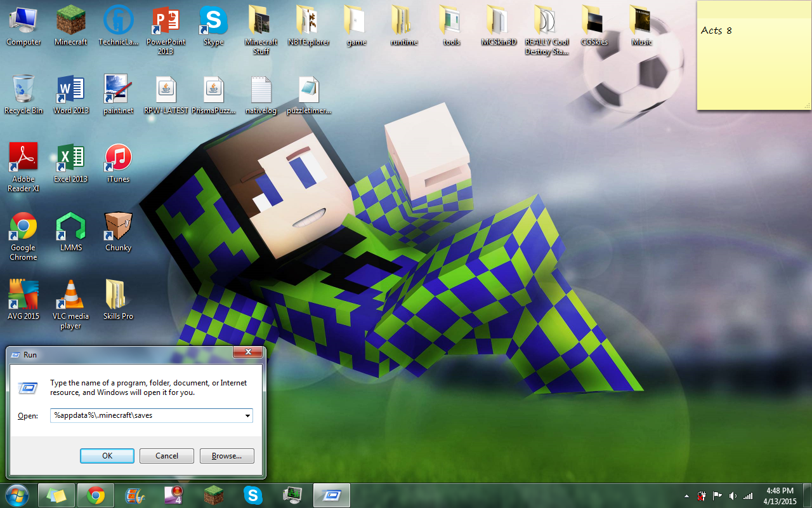Click the Run taskbar button
Viewport: 812px width, 508px height.
[332, 495]
